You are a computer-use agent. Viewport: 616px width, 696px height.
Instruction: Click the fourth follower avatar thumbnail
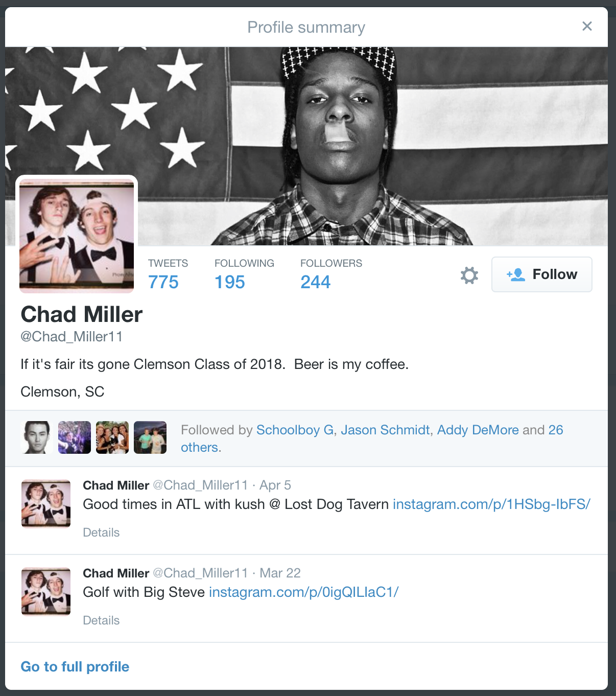150,437
